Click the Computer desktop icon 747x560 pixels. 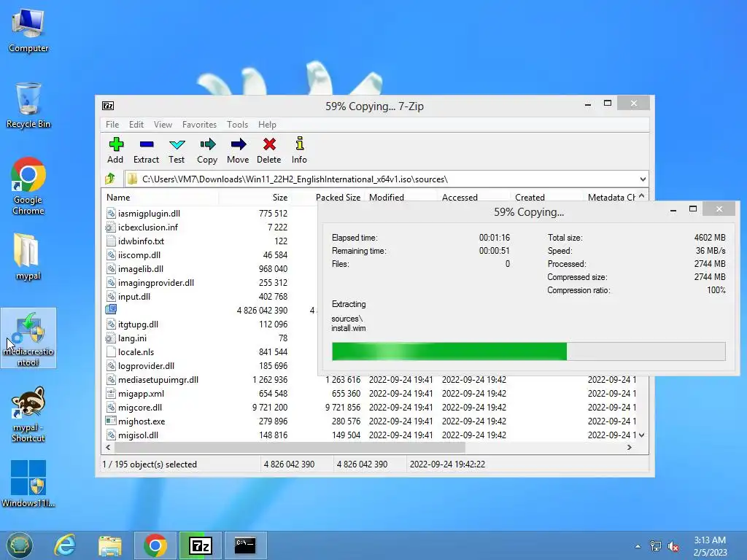28,31
